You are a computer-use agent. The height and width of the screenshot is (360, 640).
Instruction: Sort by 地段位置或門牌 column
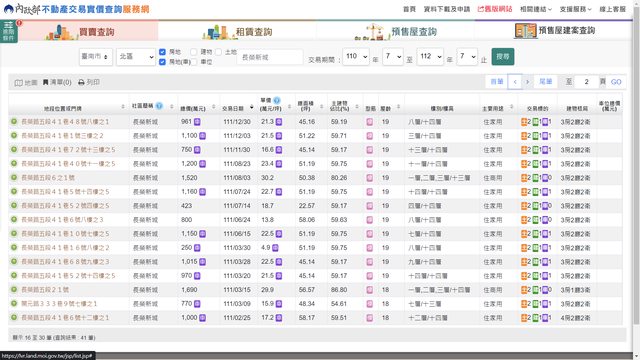pyautogui.click(x=123, y=107)
